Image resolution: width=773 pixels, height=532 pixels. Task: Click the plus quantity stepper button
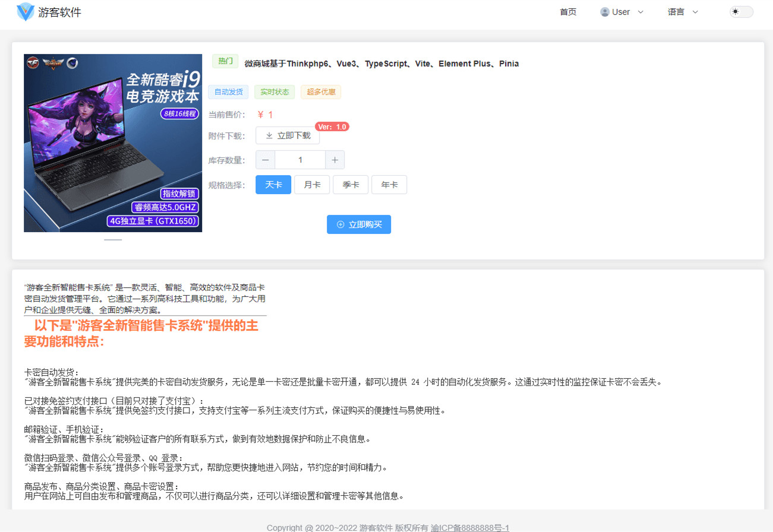click(x=335, y=160)
